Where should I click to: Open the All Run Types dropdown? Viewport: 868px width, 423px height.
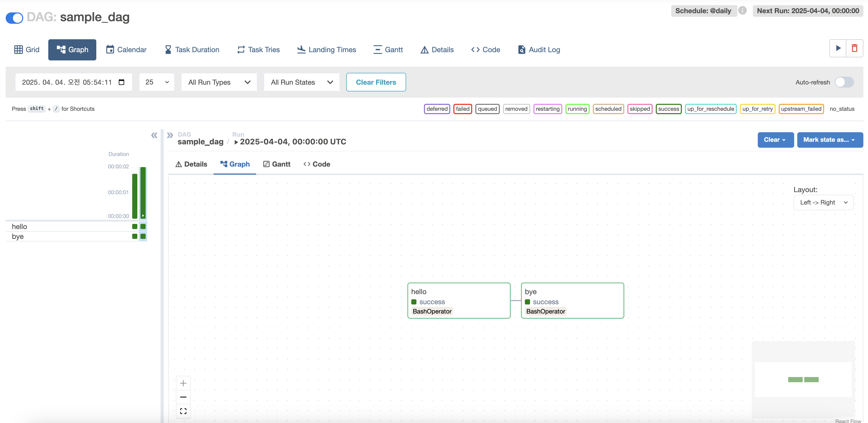pyautogui.click(x=219, y=82)
